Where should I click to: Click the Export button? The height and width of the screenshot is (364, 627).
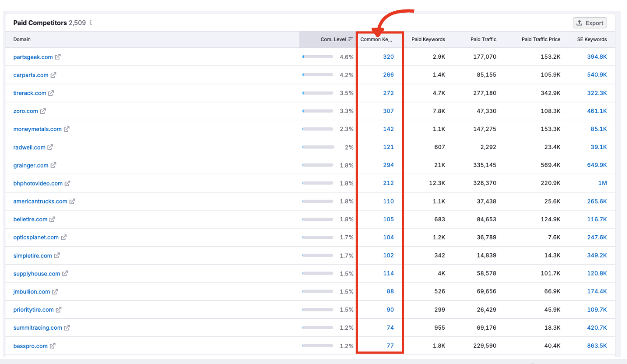(590, 23)
